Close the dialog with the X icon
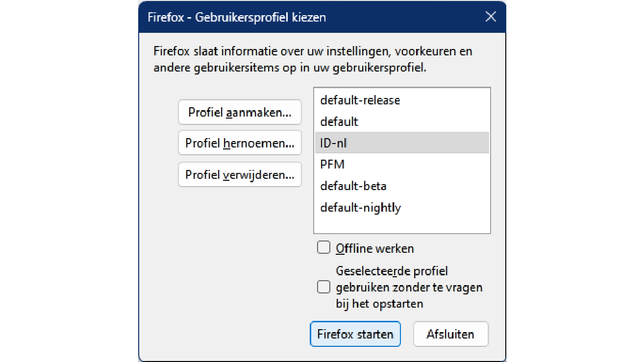644x362 pixels. click(491, 17)
